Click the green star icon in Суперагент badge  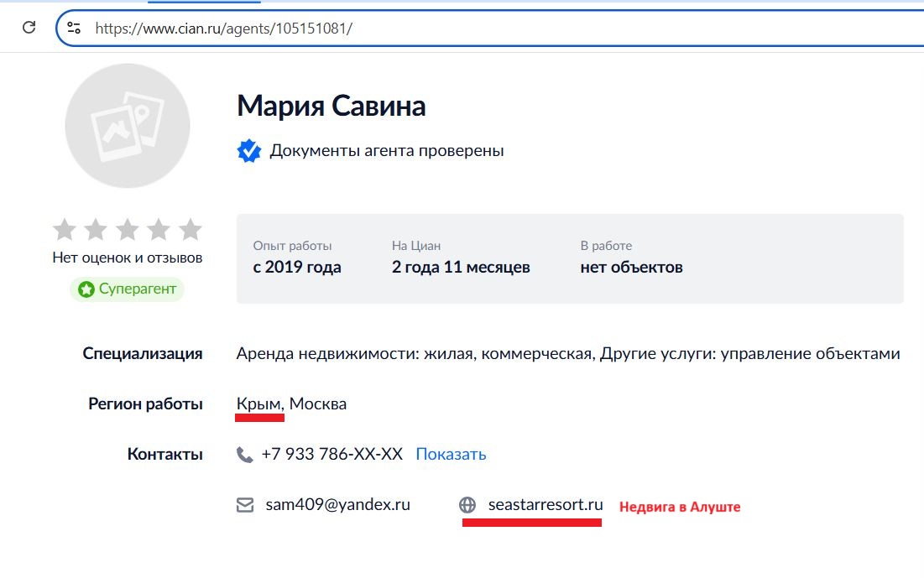(x=86, y=289)
